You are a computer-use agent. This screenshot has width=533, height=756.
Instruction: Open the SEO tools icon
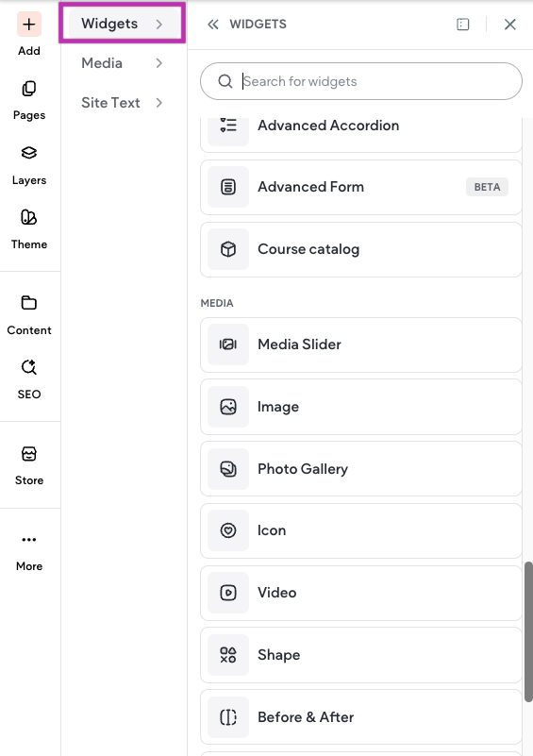(x=29, y=367)
